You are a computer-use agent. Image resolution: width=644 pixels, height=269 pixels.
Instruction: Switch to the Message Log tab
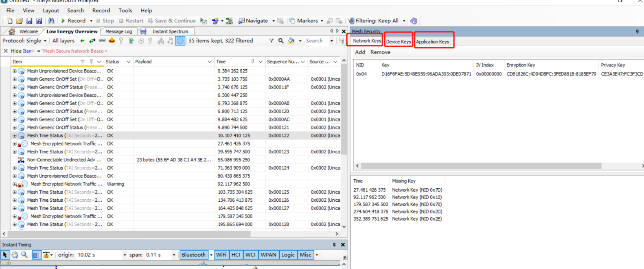click(x=118, y=31)
